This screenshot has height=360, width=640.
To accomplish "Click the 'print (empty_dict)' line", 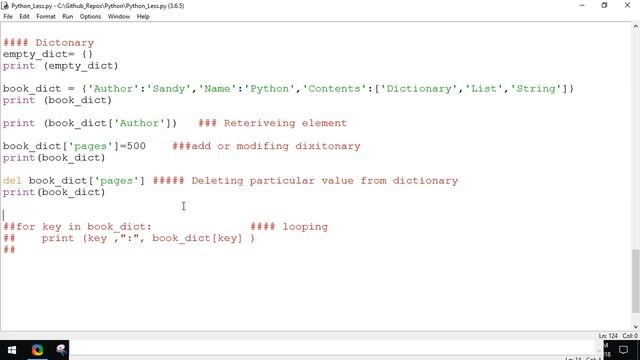I will (60, 66).
